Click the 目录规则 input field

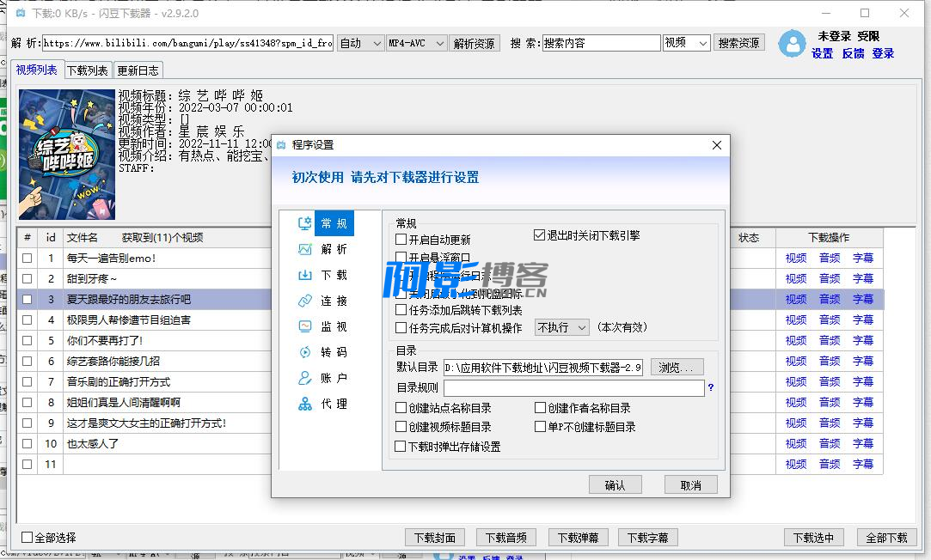(573, 388)
